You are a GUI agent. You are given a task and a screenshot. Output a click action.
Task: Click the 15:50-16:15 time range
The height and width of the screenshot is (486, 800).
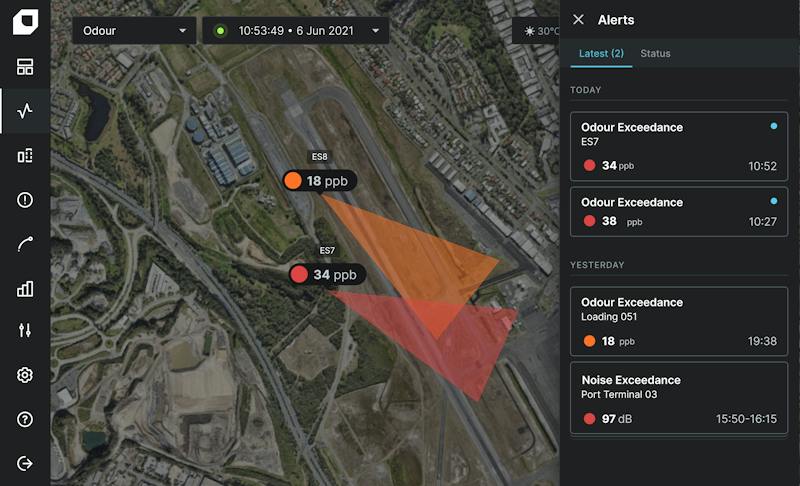[x=746, y=419]
